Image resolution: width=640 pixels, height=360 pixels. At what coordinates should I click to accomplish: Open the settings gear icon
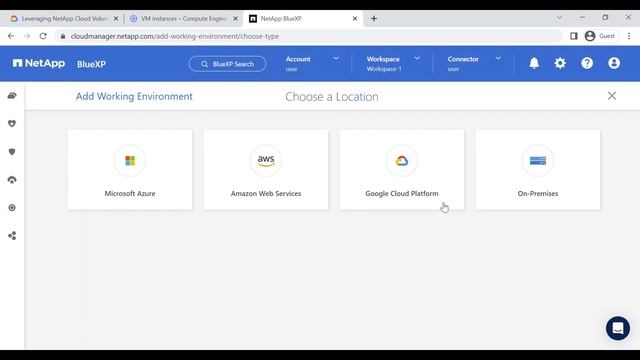pos(560,63)
